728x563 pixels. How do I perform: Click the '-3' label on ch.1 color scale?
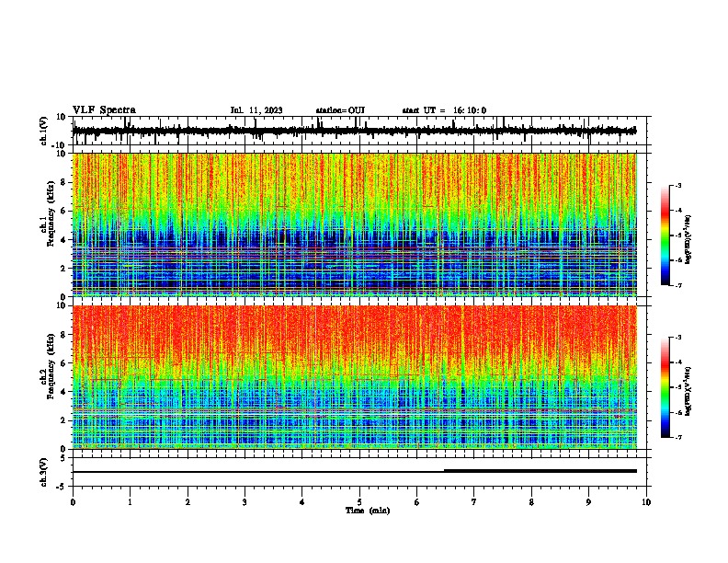[x=677, y=185]
